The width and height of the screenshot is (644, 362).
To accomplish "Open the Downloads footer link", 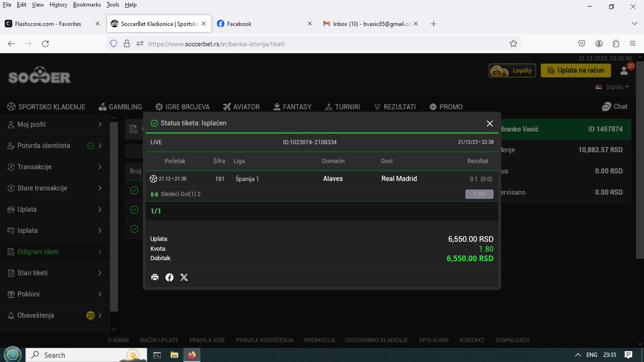I will pos(512,340).
